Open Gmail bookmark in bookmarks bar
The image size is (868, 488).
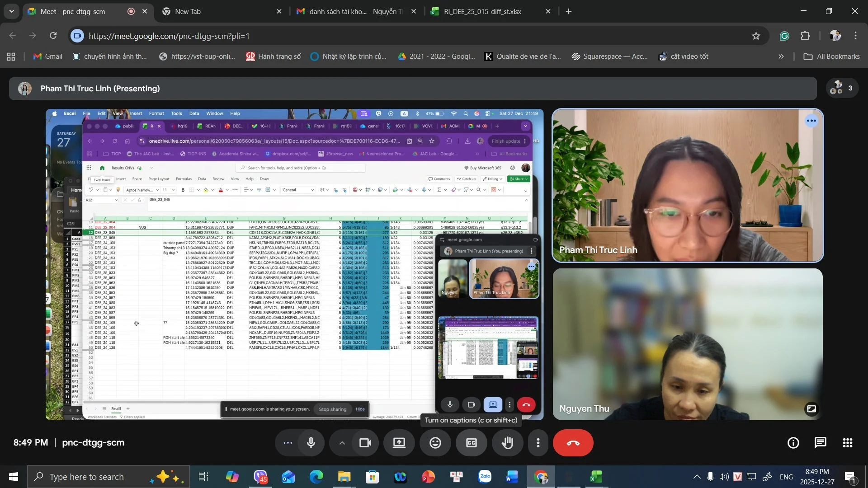(x=48, y=56)
